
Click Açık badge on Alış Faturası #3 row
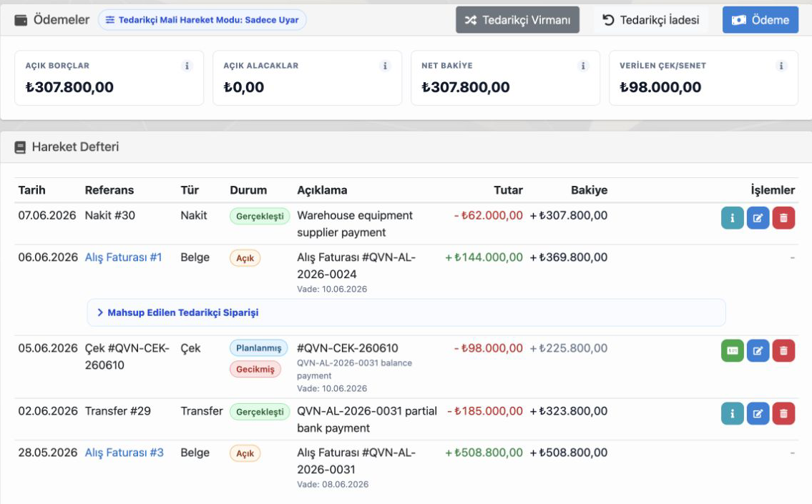tap(245, 453)
